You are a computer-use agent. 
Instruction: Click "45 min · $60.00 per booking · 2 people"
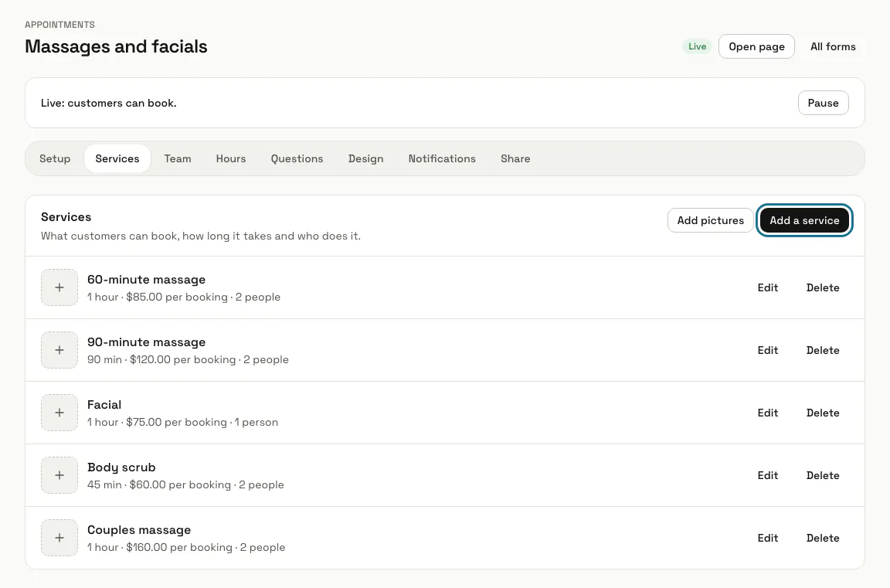click(185, 484)
